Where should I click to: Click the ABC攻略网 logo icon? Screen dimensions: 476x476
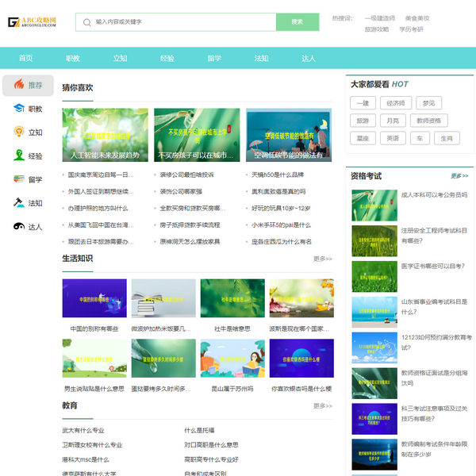tap(13, 22)
